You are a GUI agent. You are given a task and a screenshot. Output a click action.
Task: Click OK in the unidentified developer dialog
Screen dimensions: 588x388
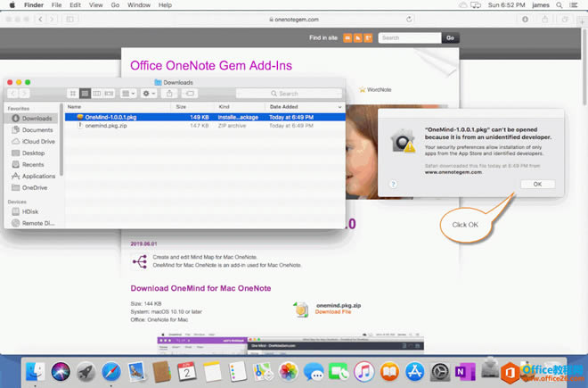point(537,184)
